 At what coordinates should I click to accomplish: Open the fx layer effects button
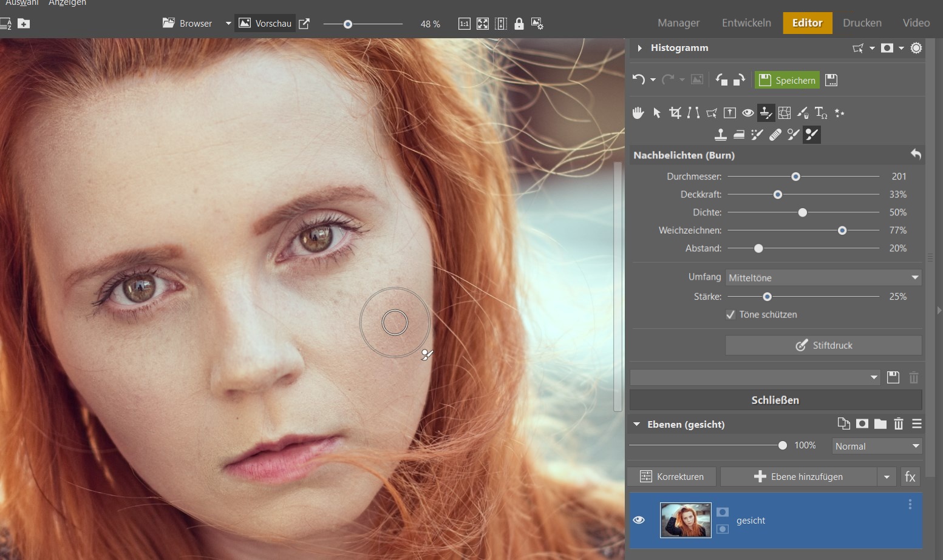click(x=910, y=477)
